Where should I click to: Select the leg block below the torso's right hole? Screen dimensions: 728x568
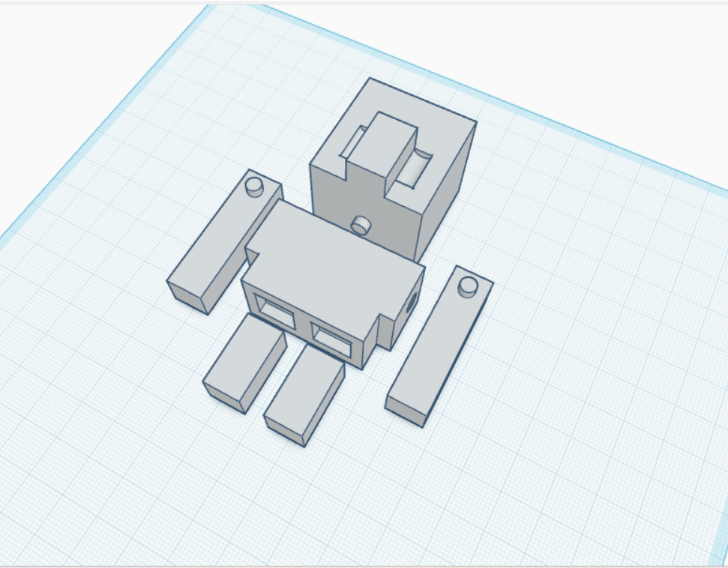pyautogui.click(x=304, y=396)
